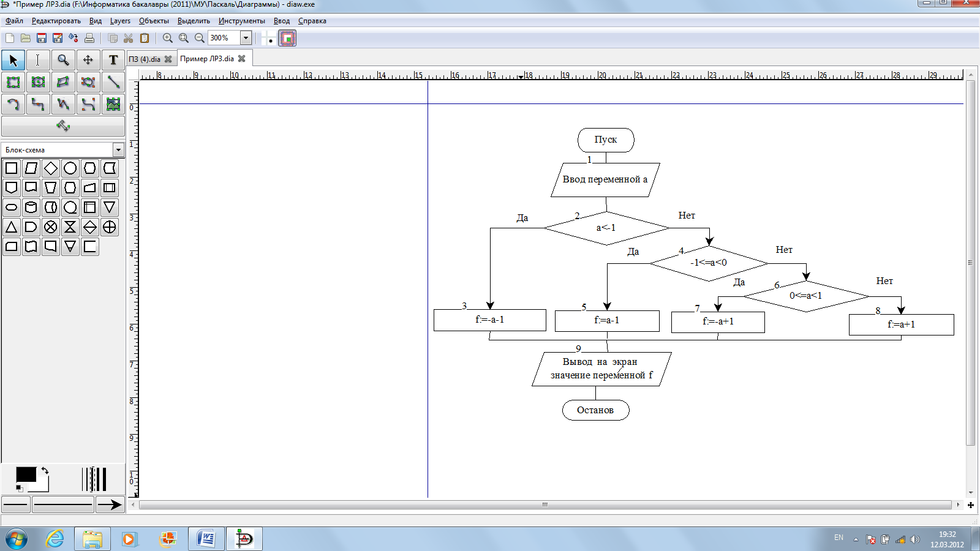
Task: Click the Zoom Out toolbar icon
Action: (x=200, y=38)
